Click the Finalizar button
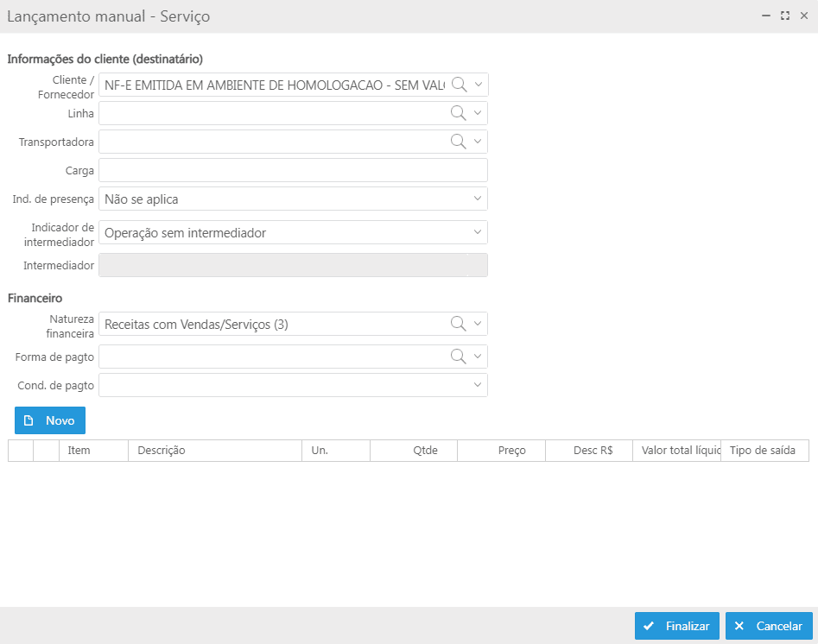Screen dimensions: 818x644 [677, 626]
